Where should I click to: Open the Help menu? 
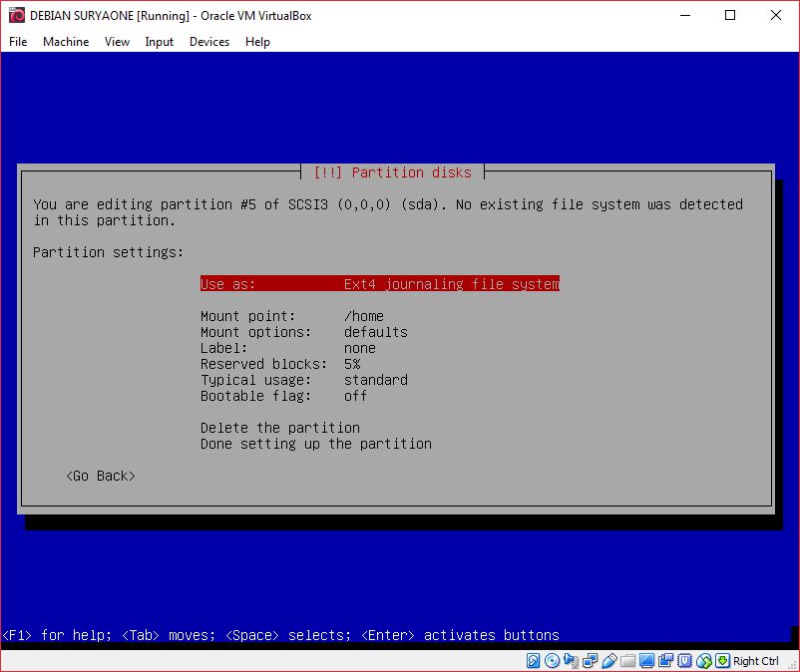point(257,42)
